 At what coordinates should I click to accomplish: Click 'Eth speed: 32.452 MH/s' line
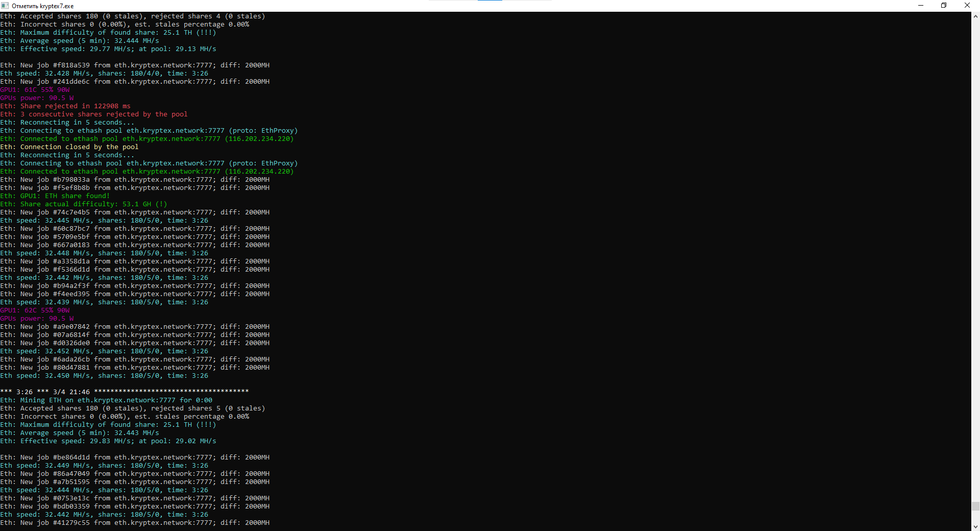[104, 351]
